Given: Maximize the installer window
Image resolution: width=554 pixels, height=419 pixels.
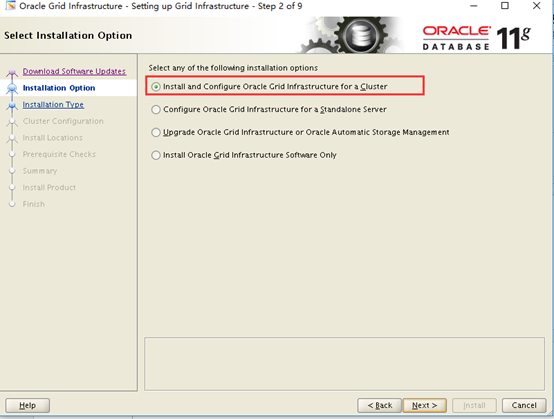Looking at the screenshot, I should pyautogui.click(x=505, y=6).
